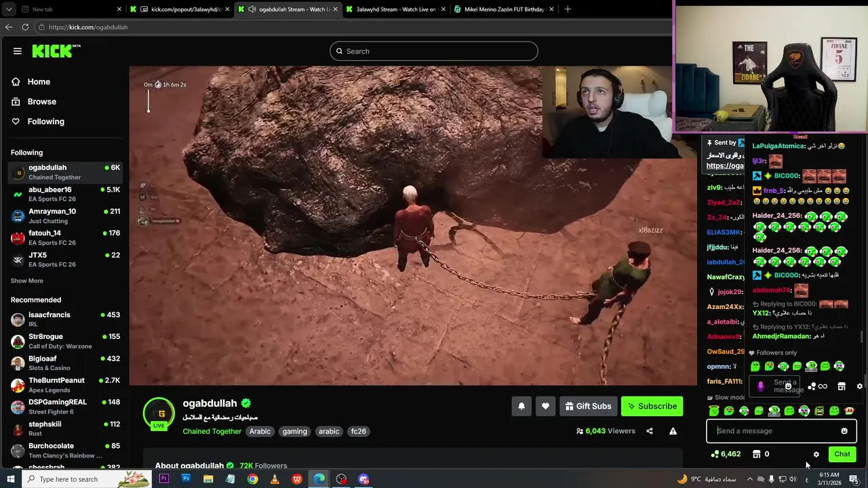Open the hamburger sidebar menu
This screenshot has height=488, width=868.
point(18,51)
